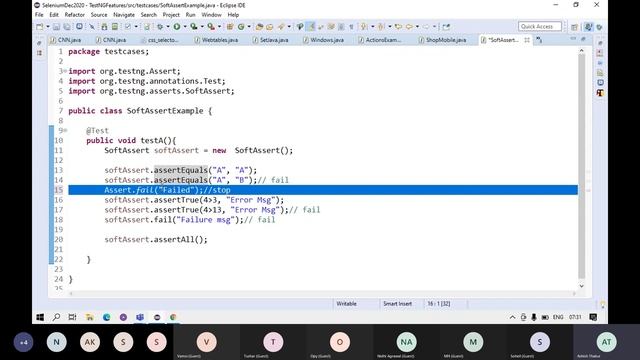Viewport: 640px width, 360px height.
Task: Switch to the ShopMobile.java tab
Action: tap(442, 40)
